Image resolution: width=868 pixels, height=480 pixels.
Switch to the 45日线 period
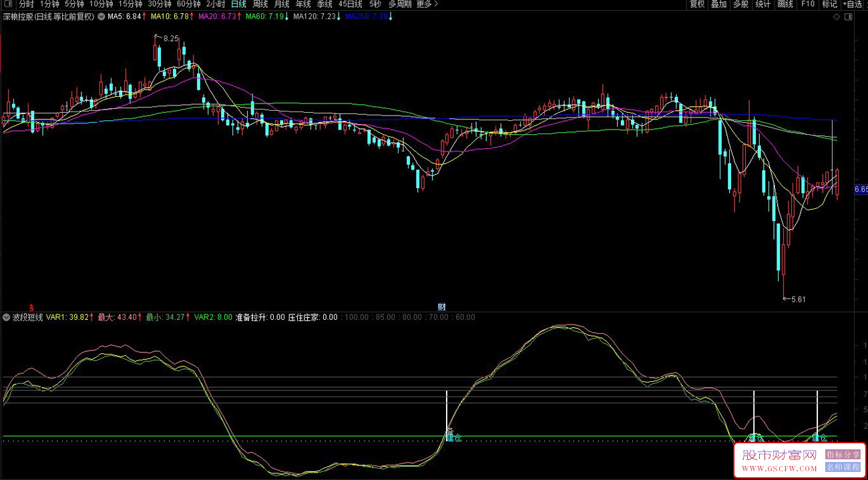(351, 4)
